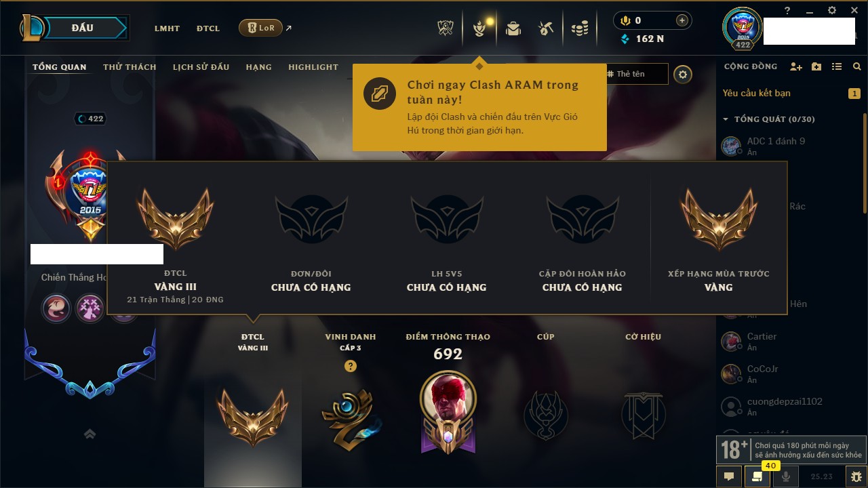
Task: Click the add friend icon
Action: click(x=796, y=66)
